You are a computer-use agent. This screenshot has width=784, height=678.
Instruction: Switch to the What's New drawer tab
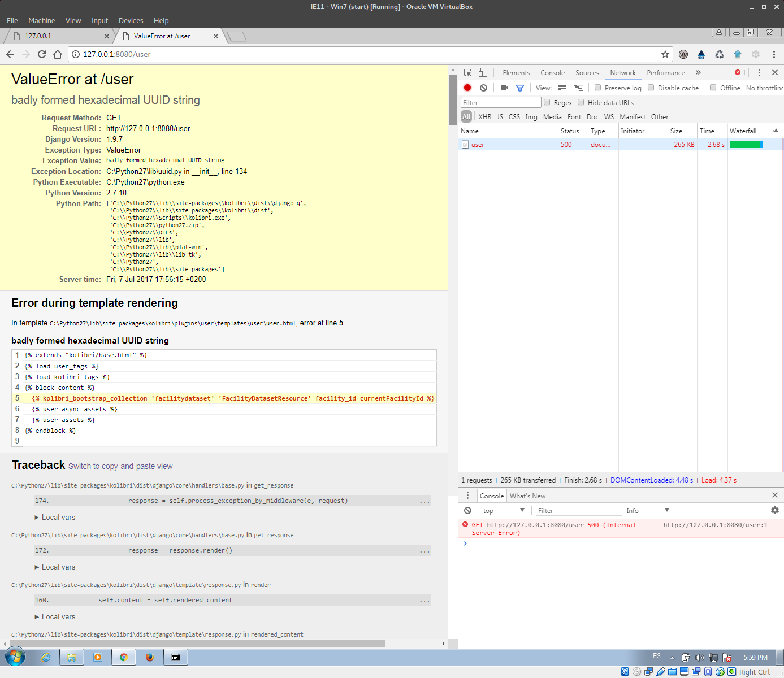click(527, 496)
